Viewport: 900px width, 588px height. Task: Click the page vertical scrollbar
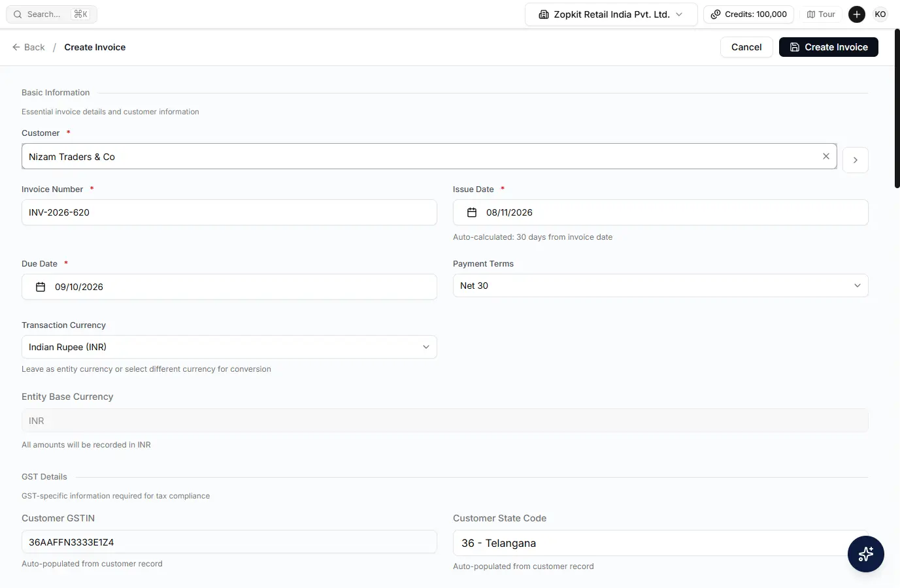pyautogui.click(x=897, y=108)
